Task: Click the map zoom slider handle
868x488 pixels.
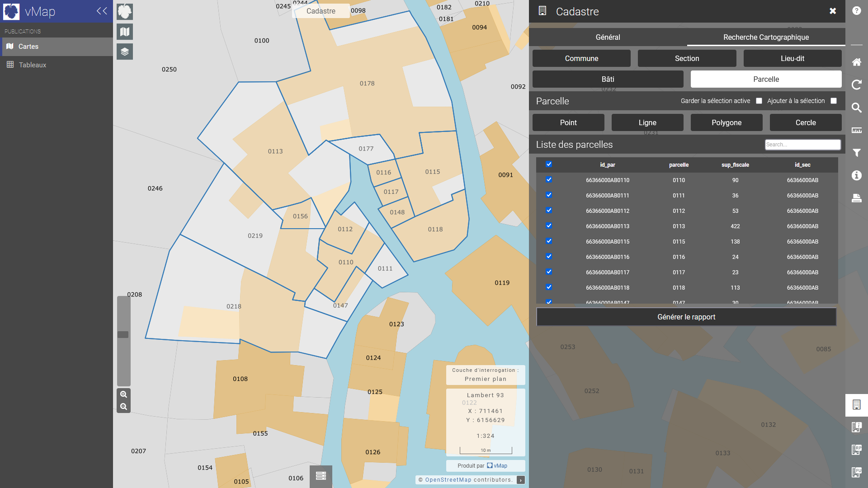Action: point(123,335)
